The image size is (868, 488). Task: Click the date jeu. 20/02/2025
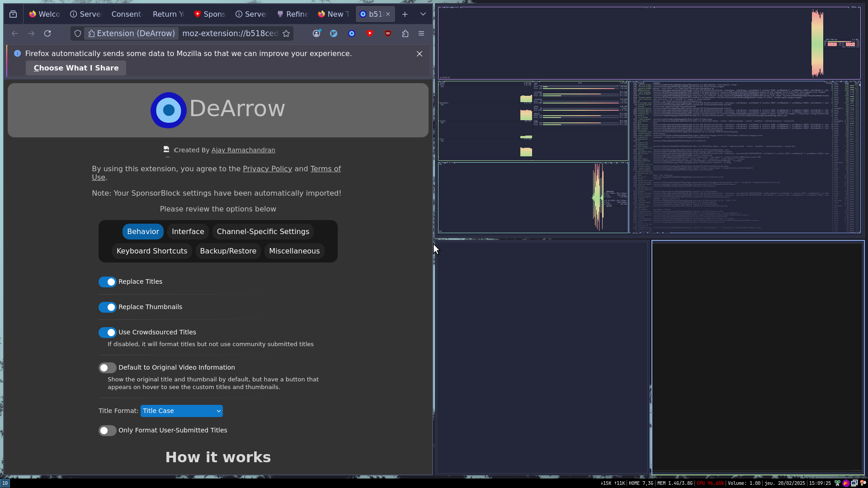(x=785, y=483)
